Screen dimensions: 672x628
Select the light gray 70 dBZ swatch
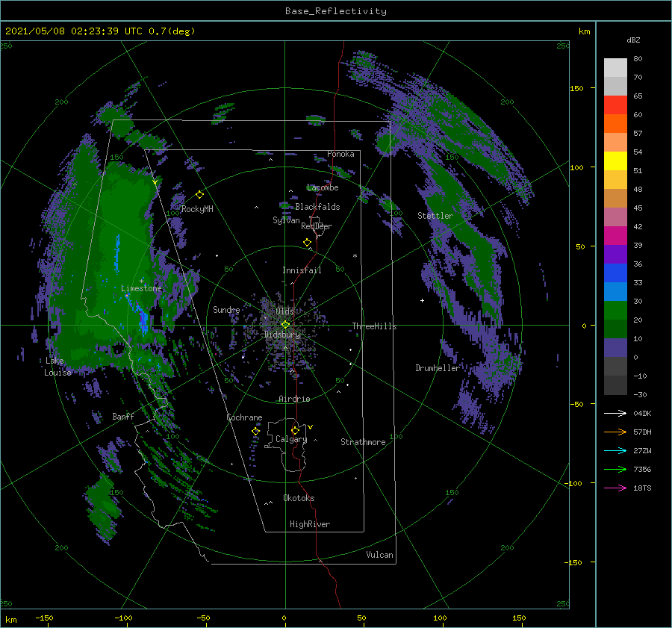coord(615,68)
